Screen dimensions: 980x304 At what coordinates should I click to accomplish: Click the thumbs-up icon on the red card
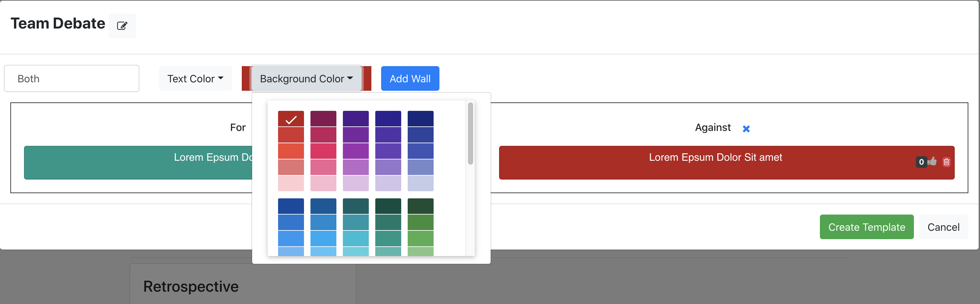932,161
